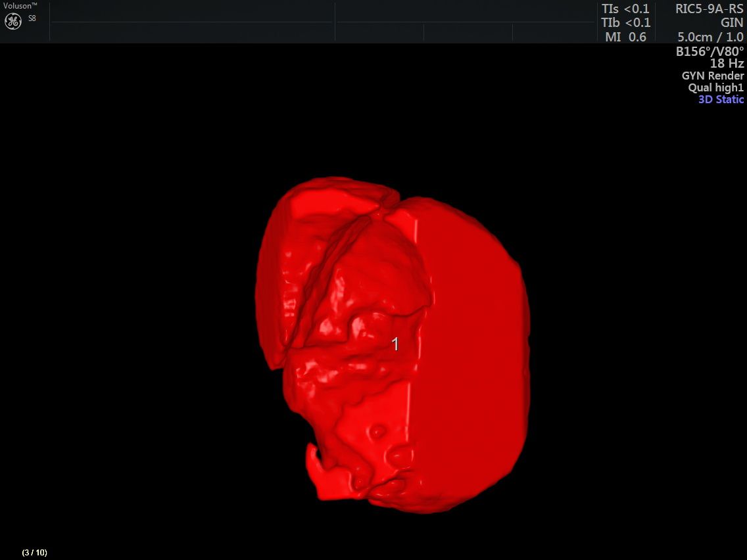Screen dimensions: 747x560
Task: Click the TIs <0.1 thermal index
Action: tap(625, 9)
